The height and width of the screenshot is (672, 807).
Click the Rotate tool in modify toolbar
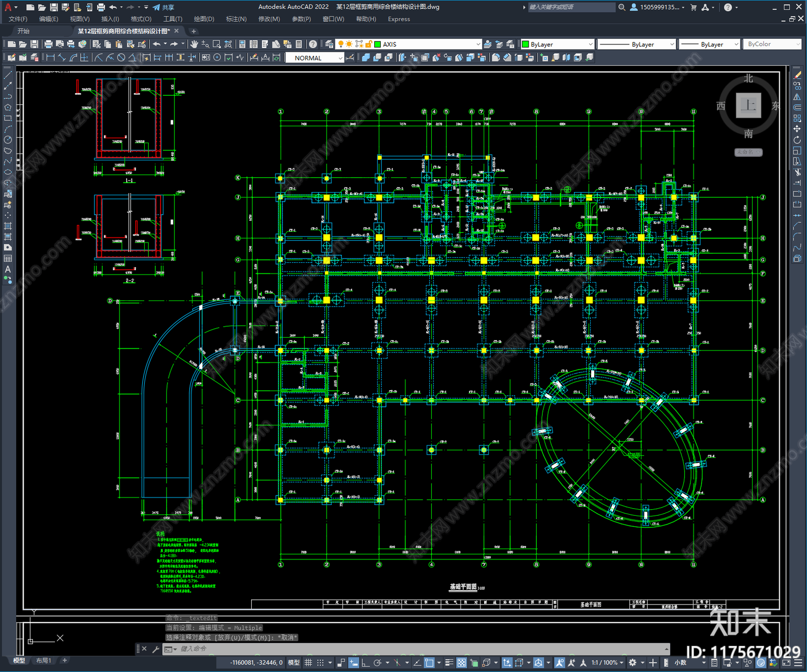click(797, 140)
